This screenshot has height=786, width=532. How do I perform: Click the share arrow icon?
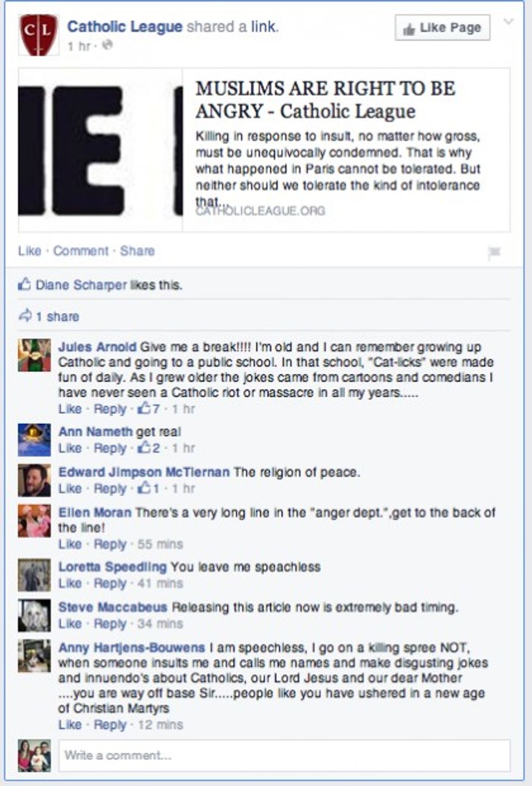pyautogui.click(x=25, y=316)
